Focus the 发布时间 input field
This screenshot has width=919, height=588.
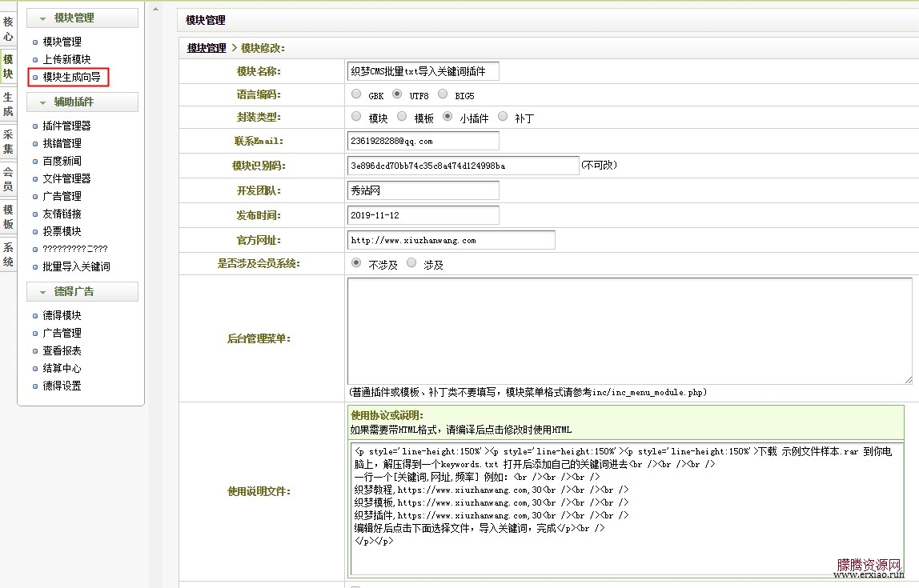[x=423, y=215]
